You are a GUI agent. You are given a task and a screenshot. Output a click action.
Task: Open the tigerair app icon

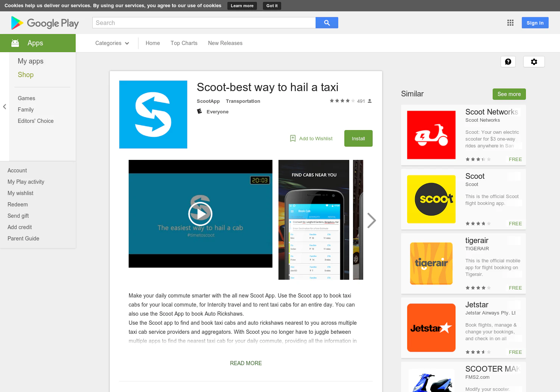[x=431, y=263]
